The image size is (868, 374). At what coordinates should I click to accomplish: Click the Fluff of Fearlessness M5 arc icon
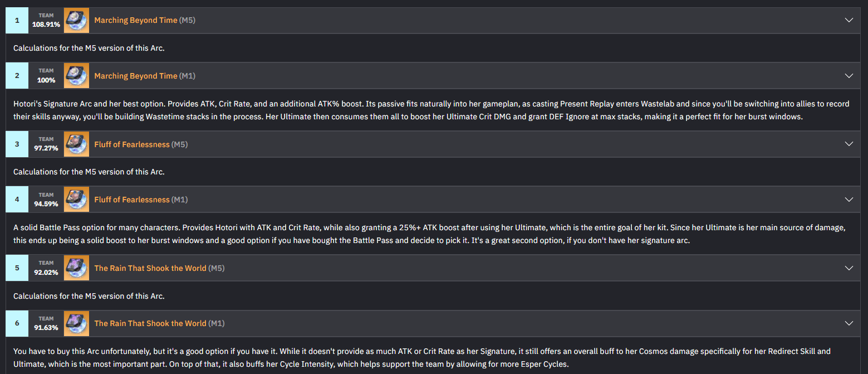pos(76,144)
